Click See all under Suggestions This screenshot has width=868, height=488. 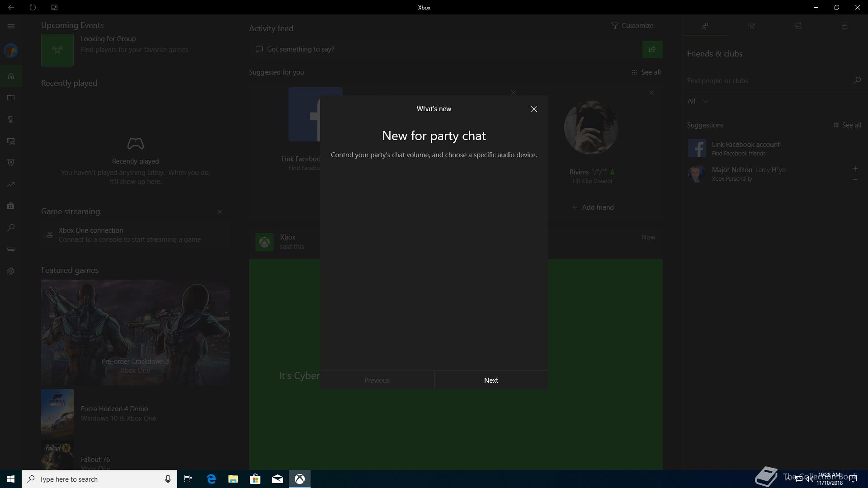(x=847, y=125)
